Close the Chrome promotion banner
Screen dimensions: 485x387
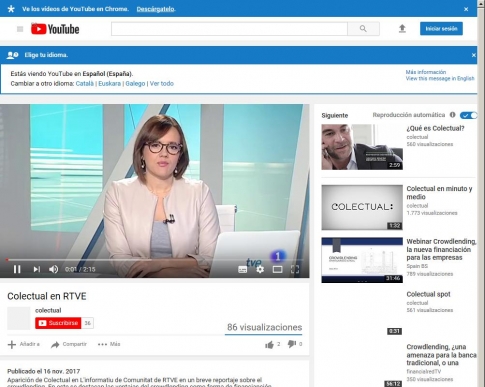pos(466,9)
